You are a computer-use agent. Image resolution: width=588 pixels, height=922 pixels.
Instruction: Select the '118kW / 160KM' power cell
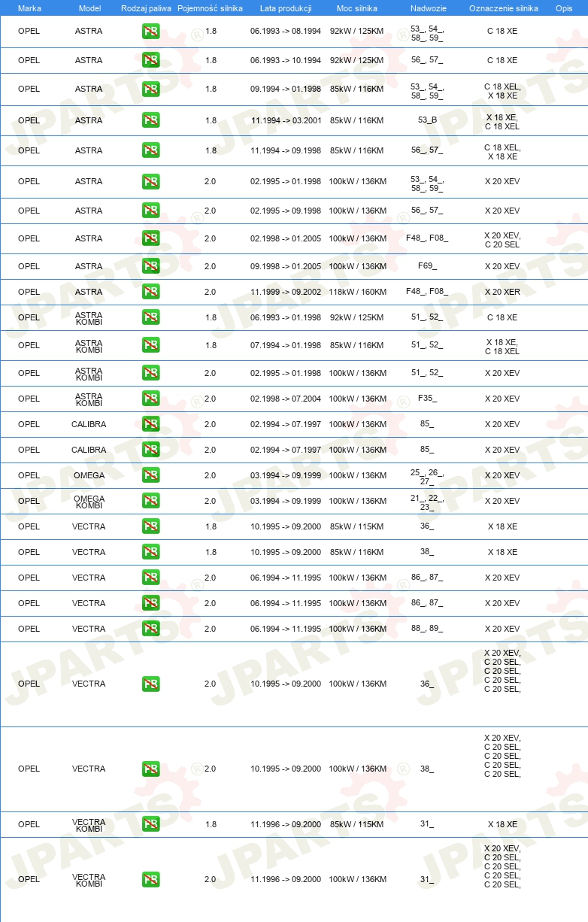click(358, 292)
